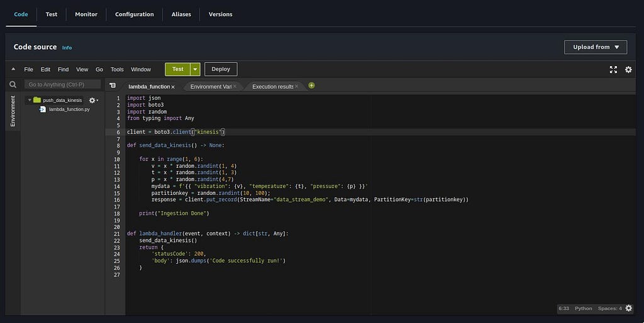Click the "from typing import Any" line
The image size is (644, 323).
click(x=160, y=118)
